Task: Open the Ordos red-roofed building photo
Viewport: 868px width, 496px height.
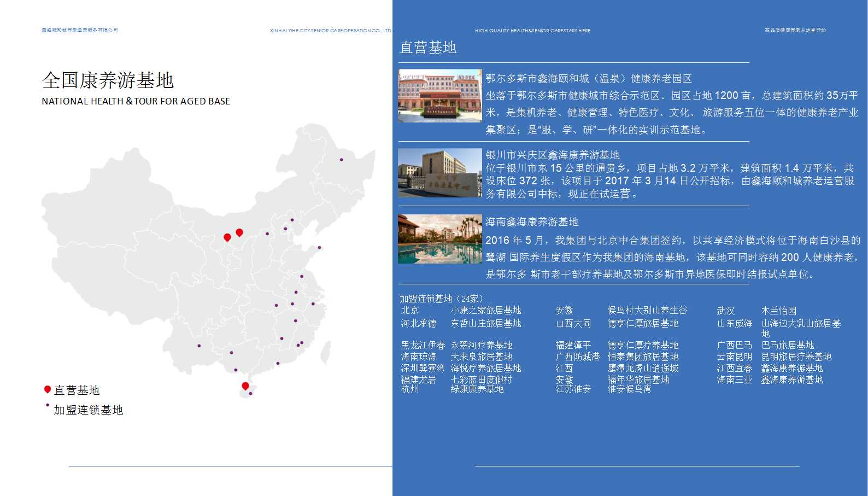Action: (x=439, y=96)
